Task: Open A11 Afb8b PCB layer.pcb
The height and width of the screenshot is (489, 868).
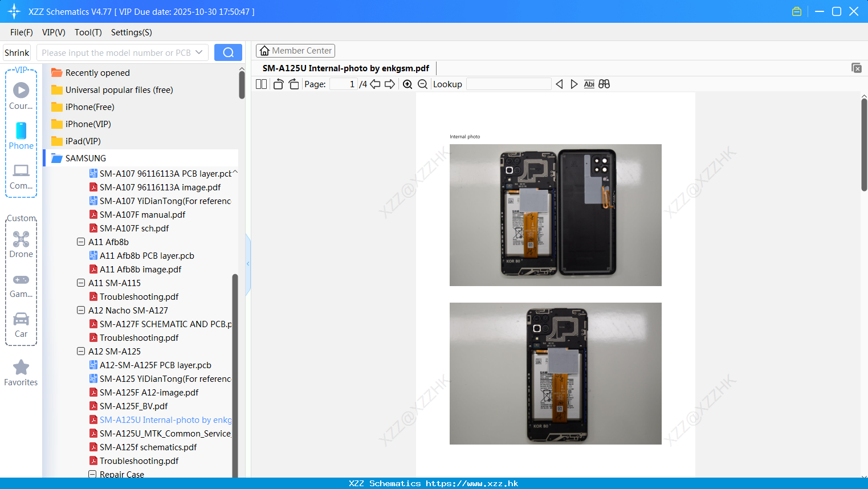Action: point(146,255)
